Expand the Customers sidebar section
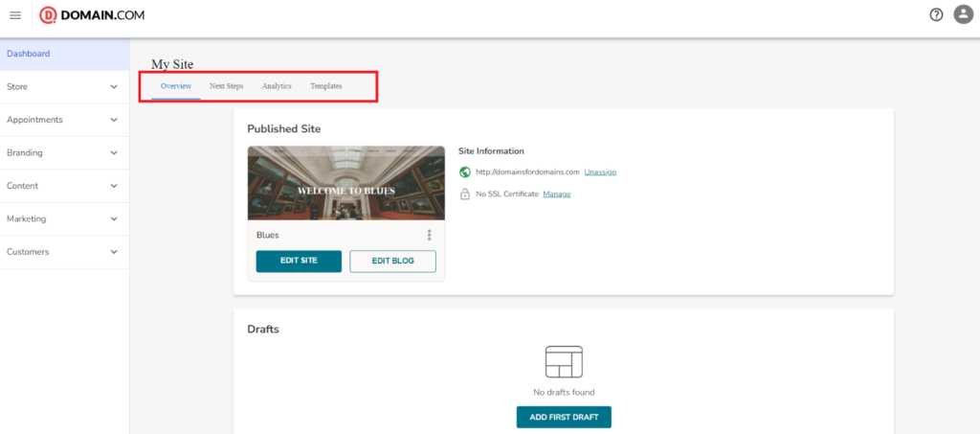Image resolution: width=980 pixels, height=434 pixels. pyautogui.click(x=65, y=252)
